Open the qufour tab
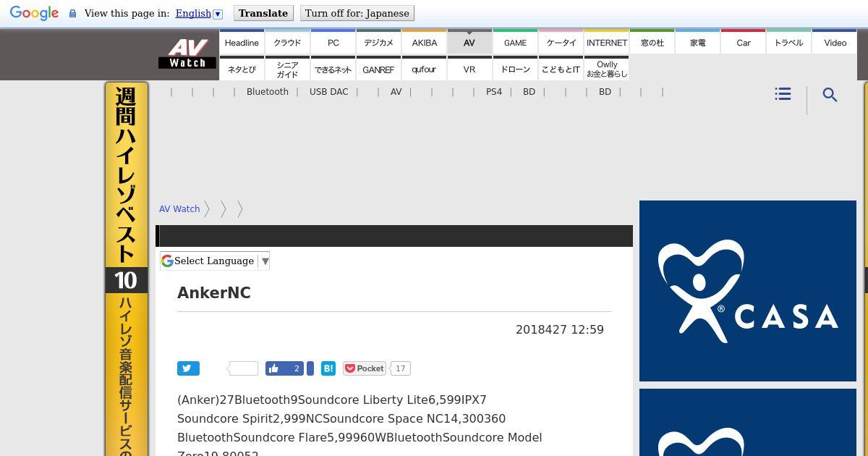The height and width of the screenshot is (456, 868). pyautogui.click(x=425, y=69)
